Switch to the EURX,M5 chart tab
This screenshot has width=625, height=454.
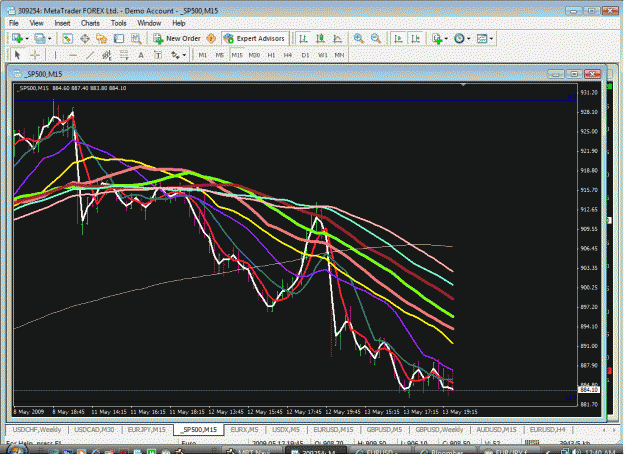coord(244,430)
